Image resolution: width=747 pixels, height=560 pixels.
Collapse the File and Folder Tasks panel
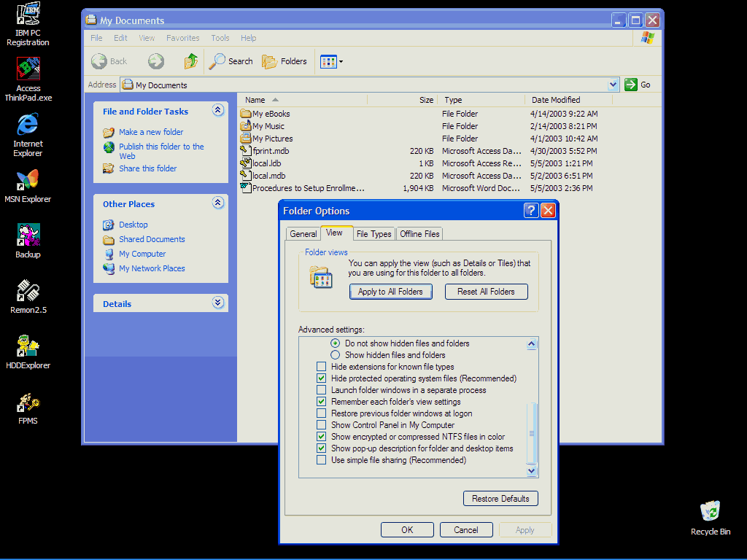217,111
